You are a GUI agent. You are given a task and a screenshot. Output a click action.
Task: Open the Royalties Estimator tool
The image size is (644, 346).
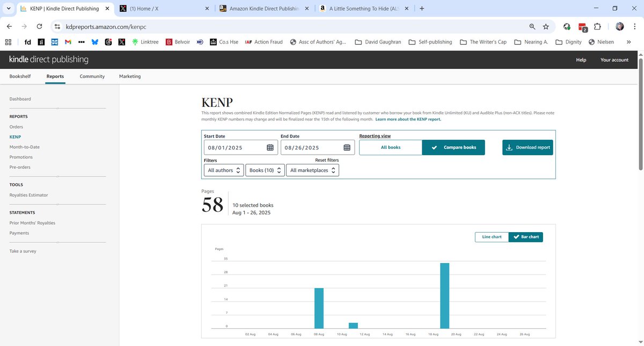coord(29,195)
